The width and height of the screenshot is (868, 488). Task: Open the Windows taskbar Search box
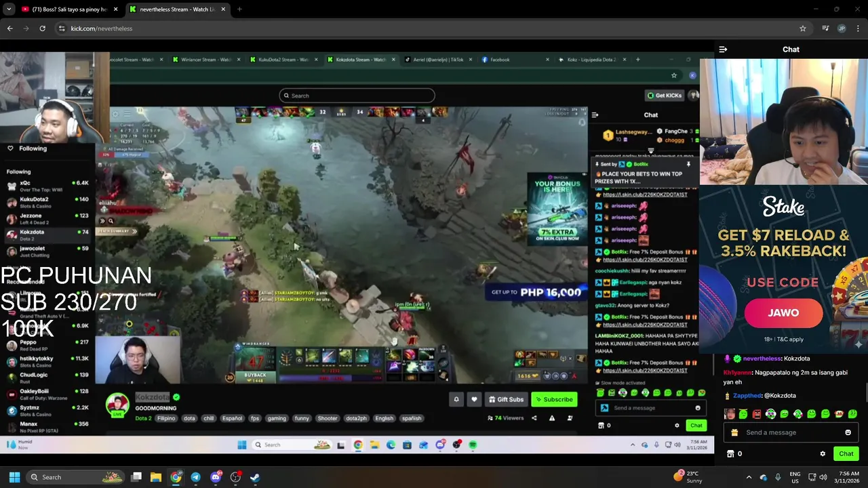pyautogui.click(x=75, y=477)
